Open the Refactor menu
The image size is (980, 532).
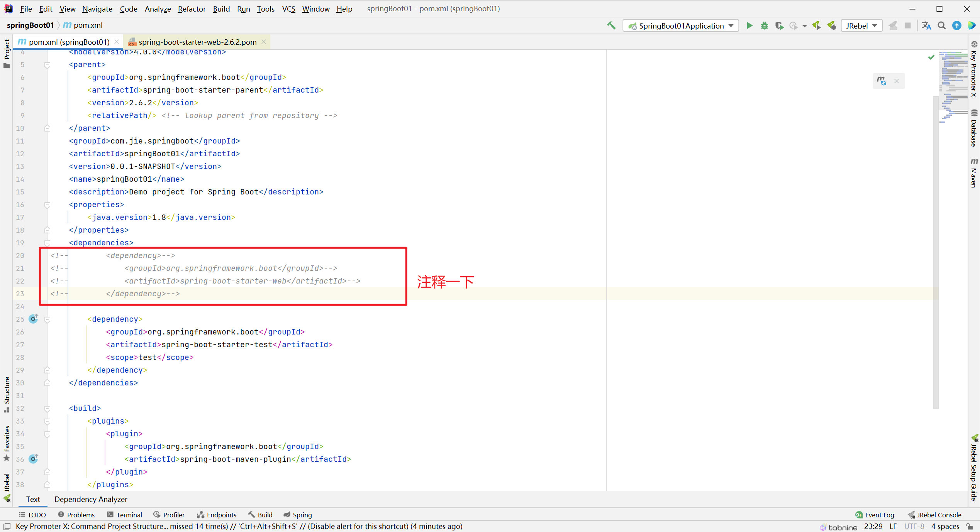192,8
